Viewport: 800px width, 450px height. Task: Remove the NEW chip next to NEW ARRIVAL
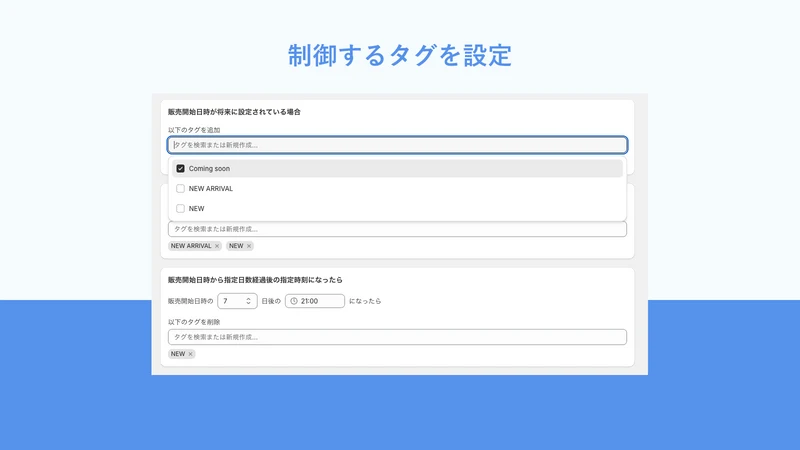pyautogui.click(x=249, y=246)
